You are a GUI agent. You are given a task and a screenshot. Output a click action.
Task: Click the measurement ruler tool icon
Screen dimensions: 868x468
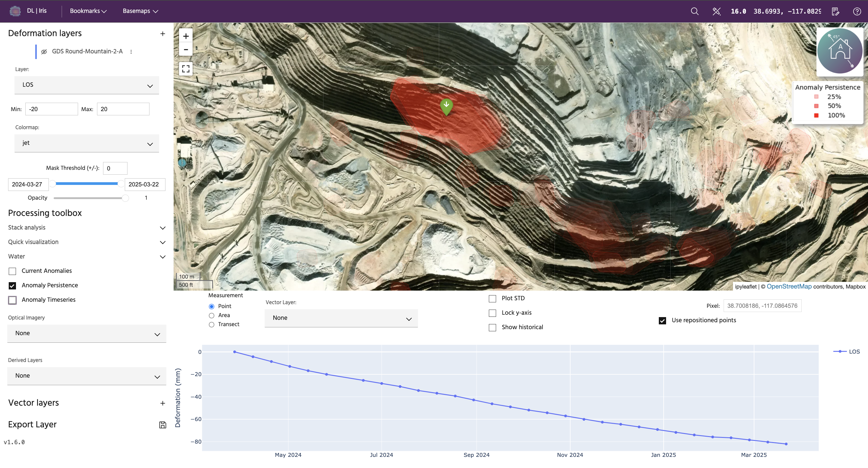(716, 11)
